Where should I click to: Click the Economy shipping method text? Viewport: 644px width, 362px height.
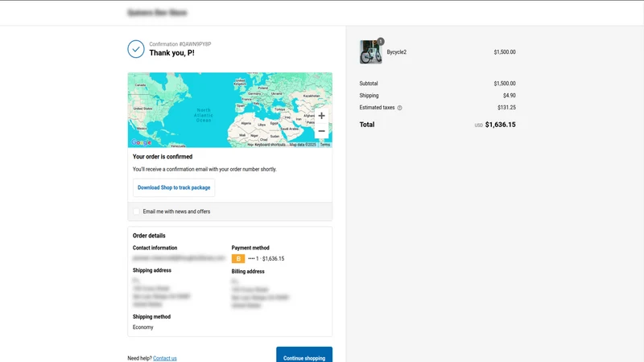pos(143,327)
